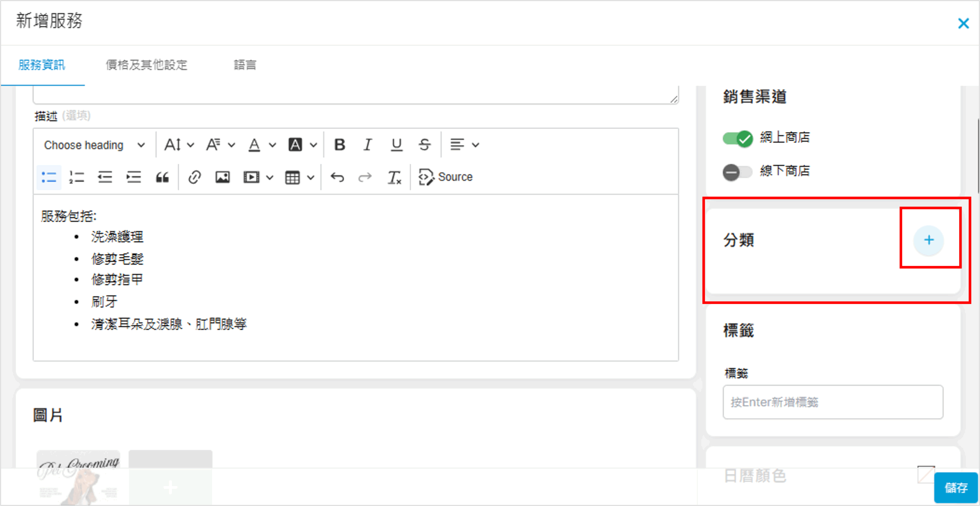The width and height of the screenshot is (980, 506).
Task: Disable the 網上商店 sales channel
Action: 737,138
